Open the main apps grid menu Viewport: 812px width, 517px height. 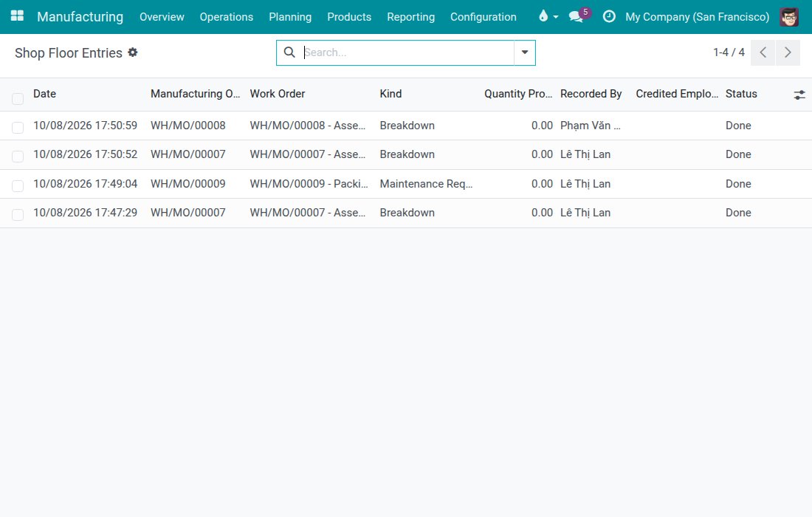[17, 16]
